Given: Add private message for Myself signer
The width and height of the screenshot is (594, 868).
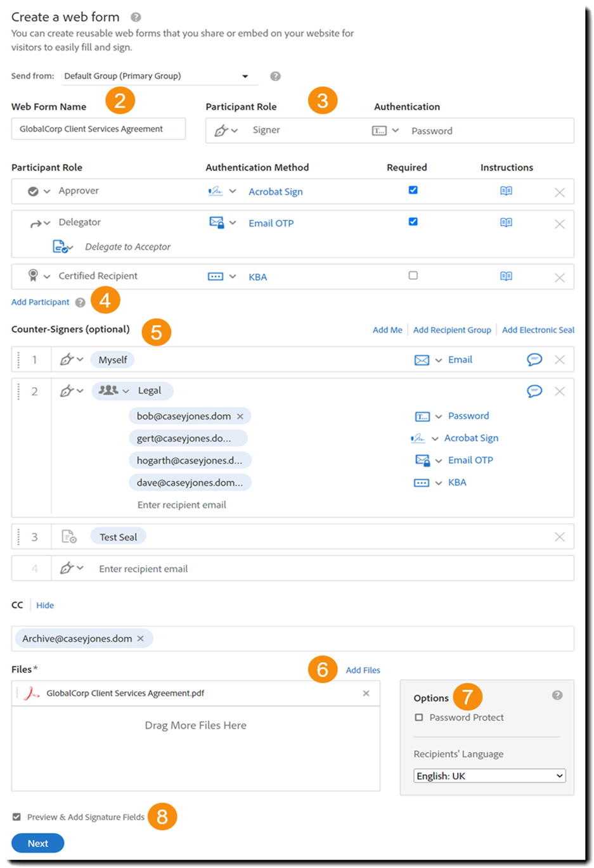Looking at the screenshot, I should pyautogui.click(x=534, y=359).
